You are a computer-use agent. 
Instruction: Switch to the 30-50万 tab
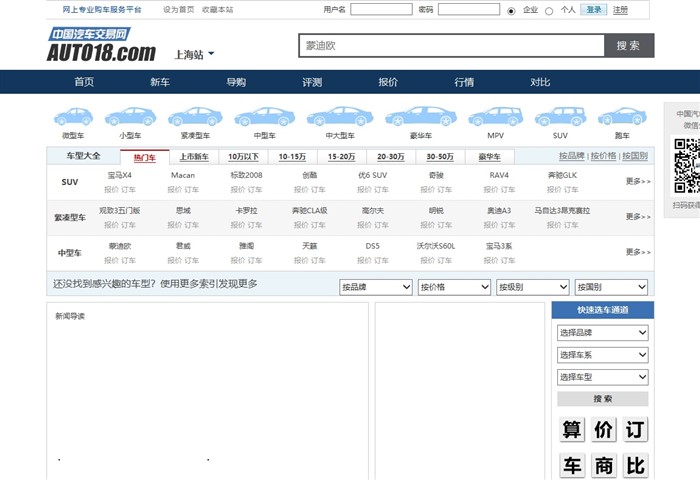(440, 157)
